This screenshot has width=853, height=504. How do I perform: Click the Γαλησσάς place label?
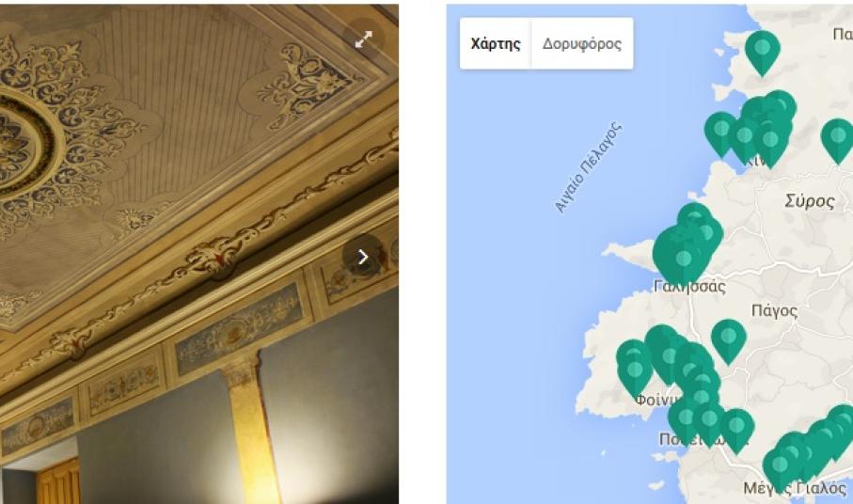pyautogui.click(x=689, y=287)
